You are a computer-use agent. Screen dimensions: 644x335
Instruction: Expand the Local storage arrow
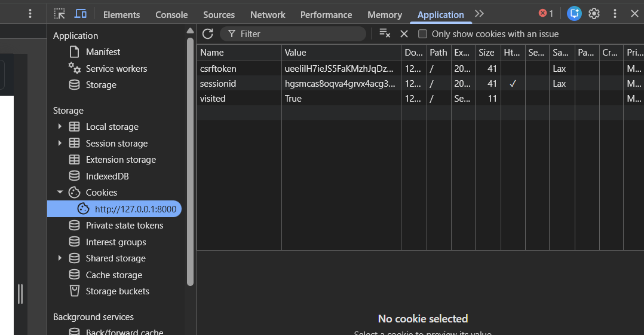60,127
